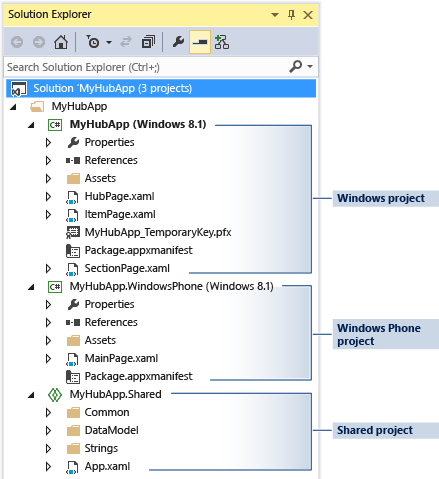Expand Properties under WindowsPhone project
The width and height of the screenshot is (439, 479).
tap(48, 305)
